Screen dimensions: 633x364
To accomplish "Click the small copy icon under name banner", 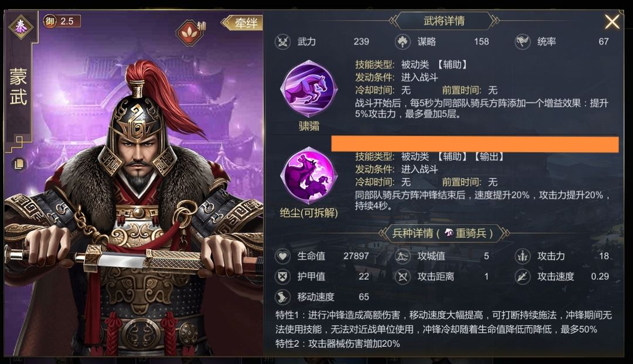I will click(x=18, y=164).
